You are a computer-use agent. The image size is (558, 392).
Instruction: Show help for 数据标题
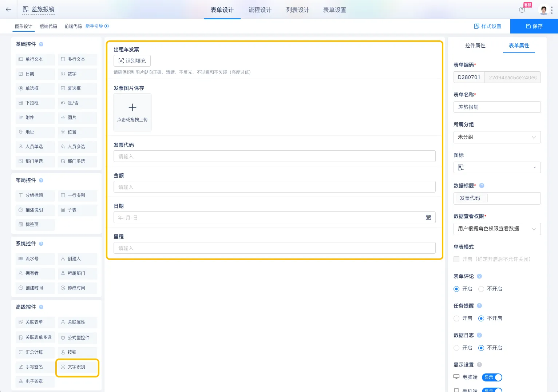click(482, 186)
